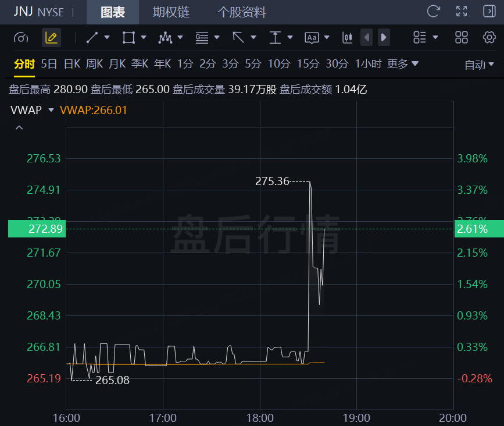Open 更多 intervals dropdown
The height and width of the screenshot is (426, 504).
tap(403, 64)
